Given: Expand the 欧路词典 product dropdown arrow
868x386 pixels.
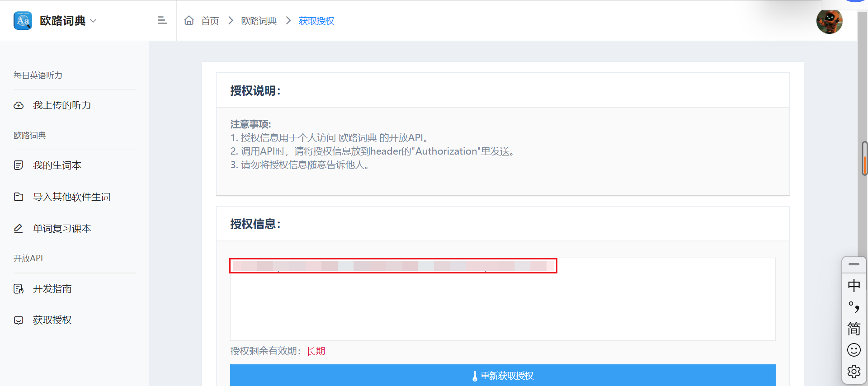Looking at the screenshot, I should pos(94,21).
